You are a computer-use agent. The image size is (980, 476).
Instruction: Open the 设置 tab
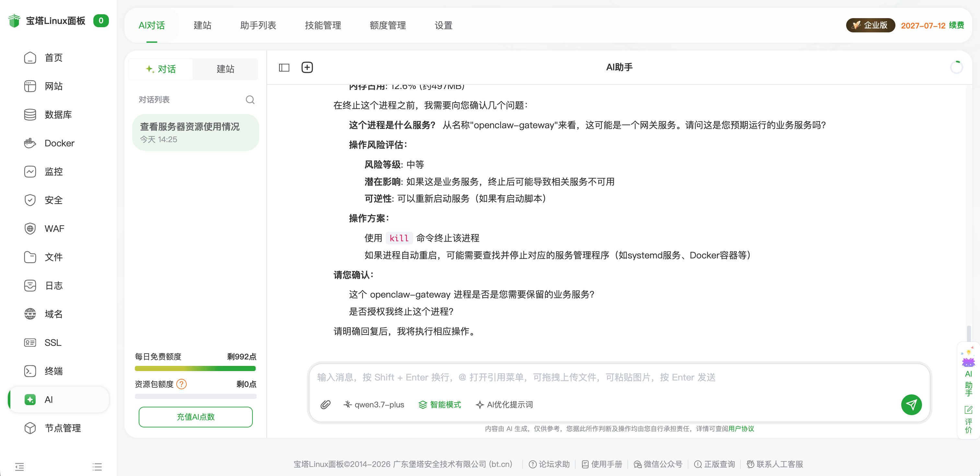click(444, 26)
